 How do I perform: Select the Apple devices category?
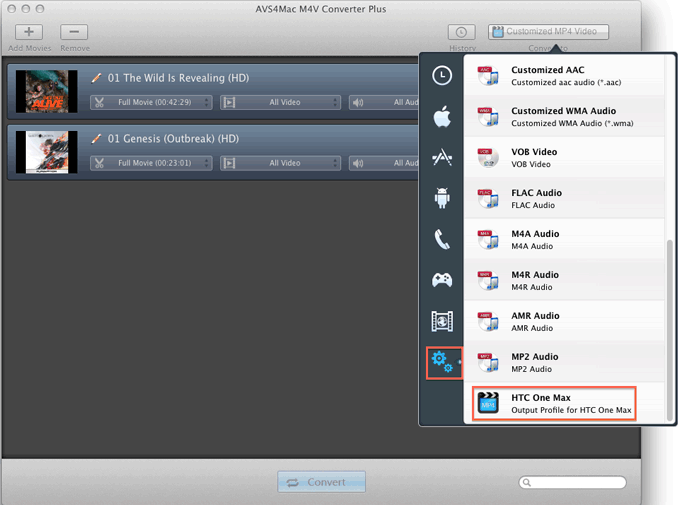tap(442, 116)
